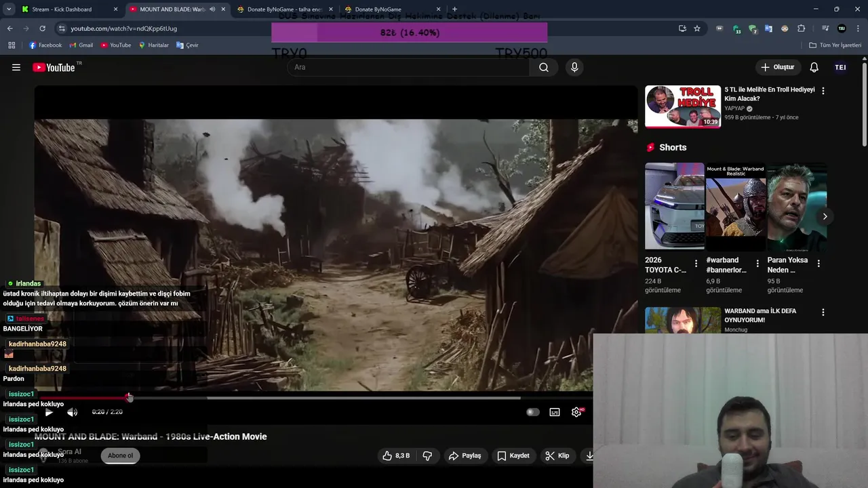Image resolution: width=868 pixels, height=488 pixels.
Task: Start voice search with microphone icon
Action: (574, 67)
